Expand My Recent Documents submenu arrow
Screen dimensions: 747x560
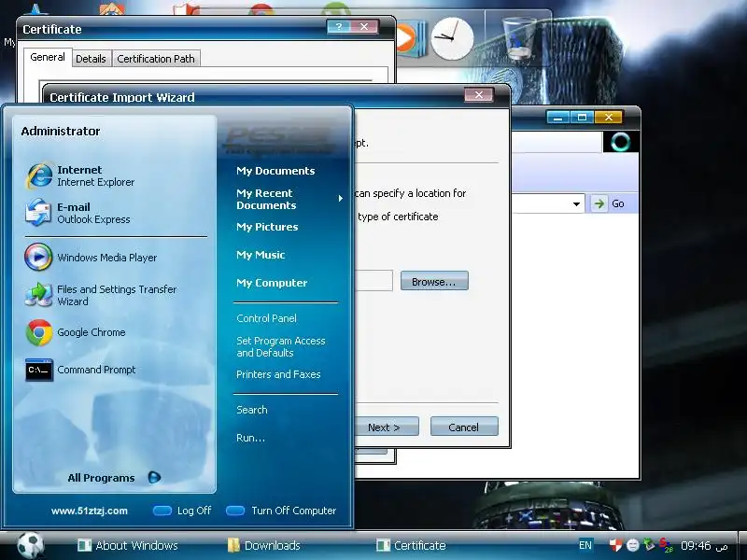coord(340,199)
